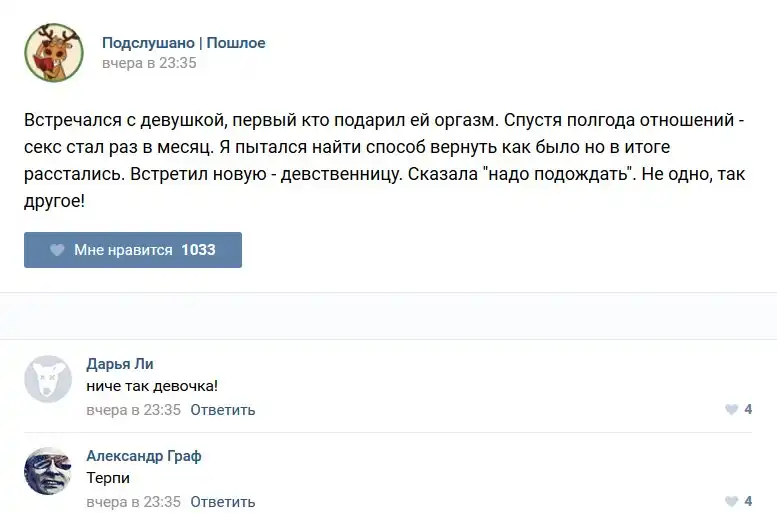Image resolution: width=777 pixels, height=513 pixels.
Task: Like Александр Граф's comment with the heart icon
Action: click(x=731, y=502)
